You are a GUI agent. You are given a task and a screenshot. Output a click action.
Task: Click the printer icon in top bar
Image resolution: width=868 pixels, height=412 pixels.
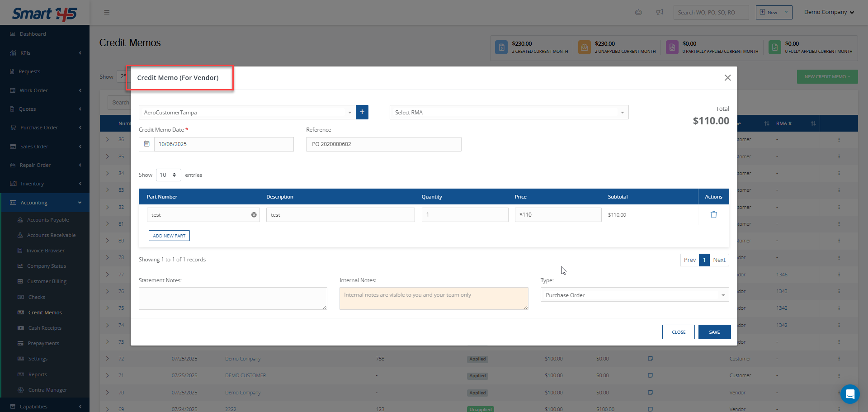(638, 12)
